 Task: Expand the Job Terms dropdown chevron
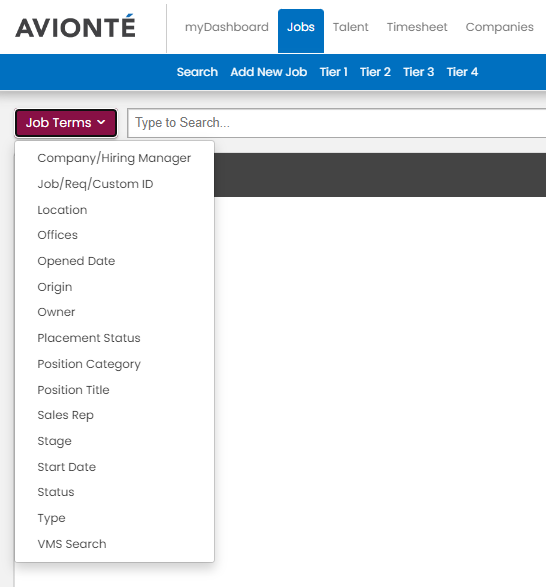point(101,122)
